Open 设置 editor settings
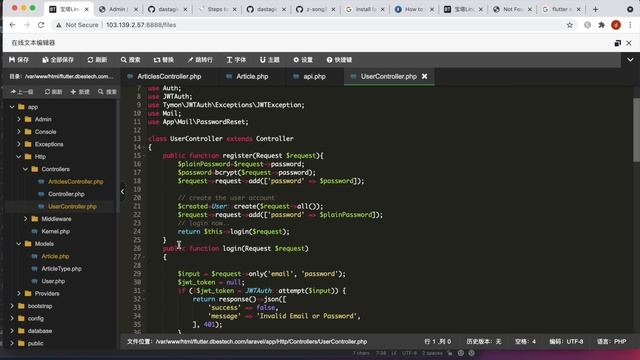This screenshot has width=640, height=360. click(303, 60)
